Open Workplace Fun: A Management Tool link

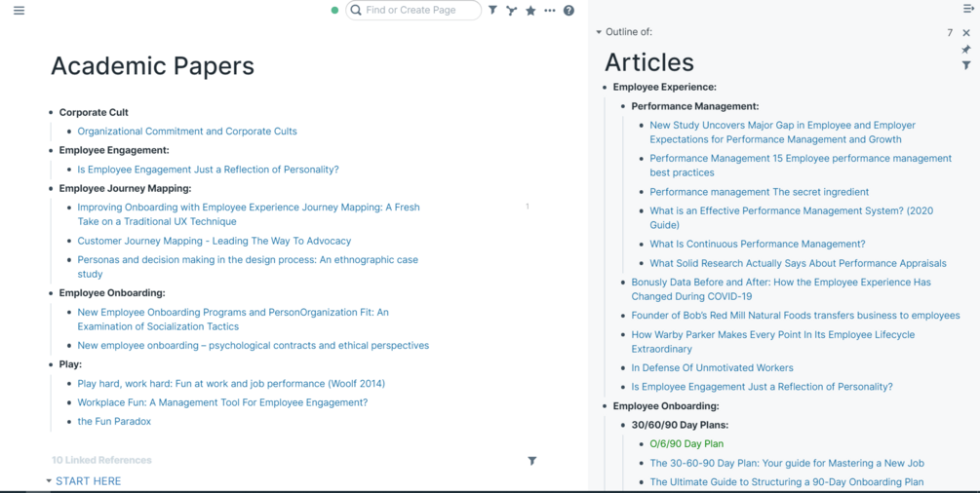pyautogui.click(x=222, y=402)
